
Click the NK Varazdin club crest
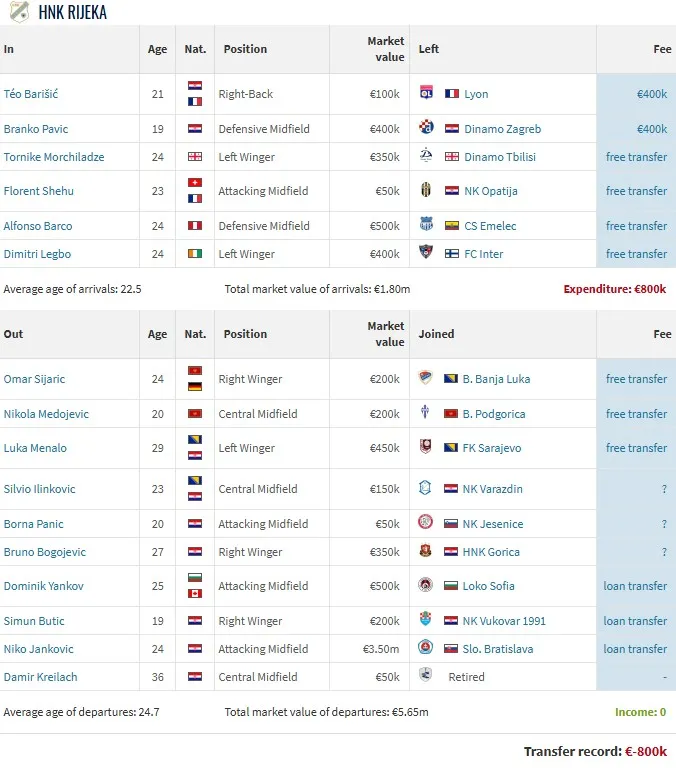(426, 489)
